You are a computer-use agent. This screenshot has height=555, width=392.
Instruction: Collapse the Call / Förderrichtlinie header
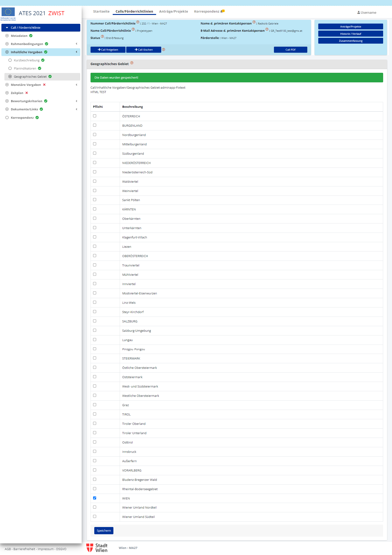tap(7, 28)
